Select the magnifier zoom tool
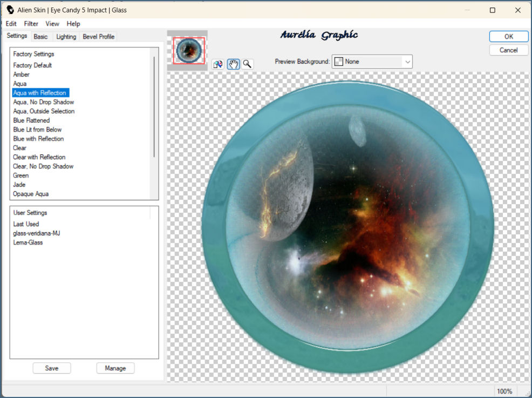The width and height of the screenshot is (532, 398). click(247, 64)
